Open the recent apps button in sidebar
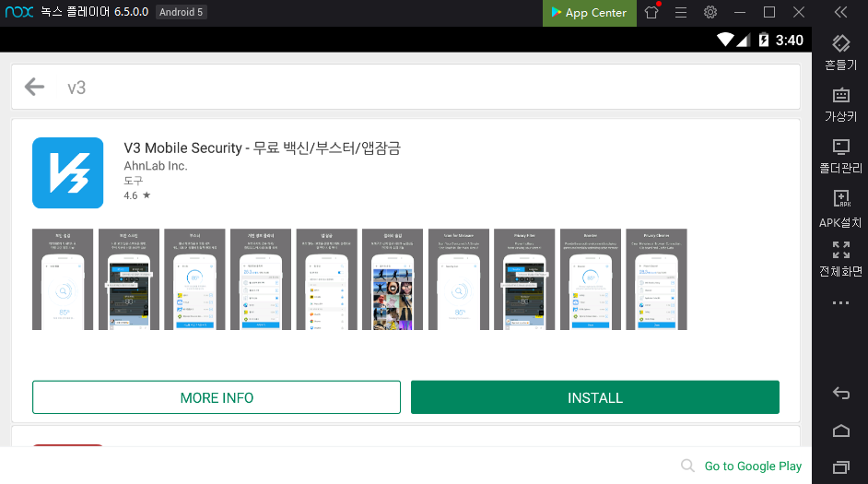The height and width of the screenshot is (484, 868). tap(841, 467)
